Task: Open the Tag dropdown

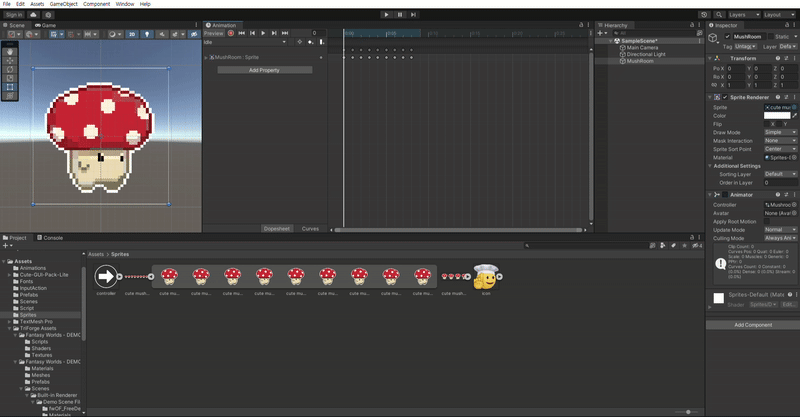Action: (745, 46)
